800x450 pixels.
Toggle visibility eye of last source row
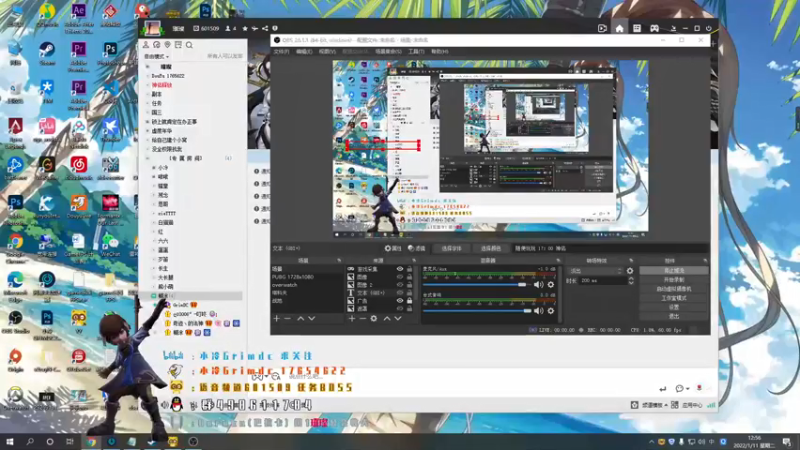tap(400, 309)
